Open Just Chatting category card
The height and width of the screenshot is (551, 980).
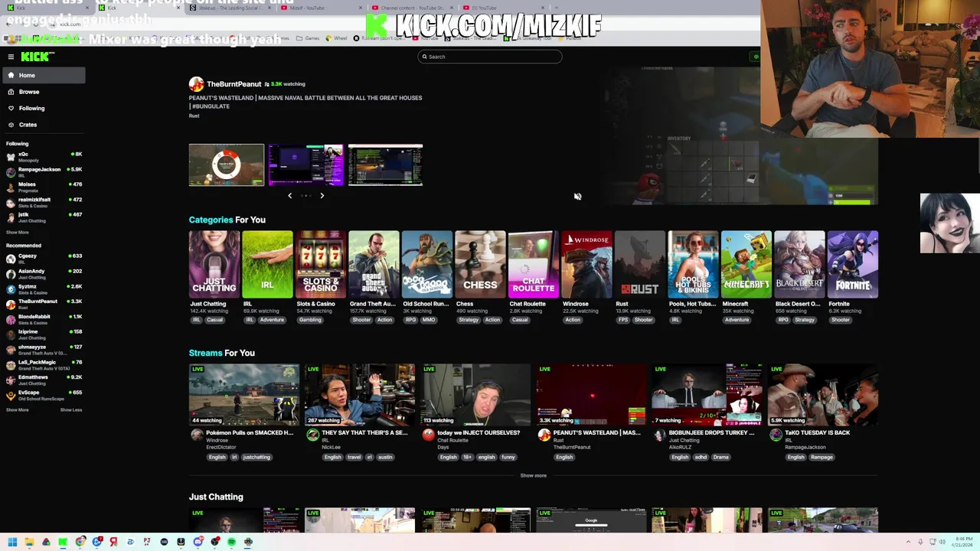[214, 264]
